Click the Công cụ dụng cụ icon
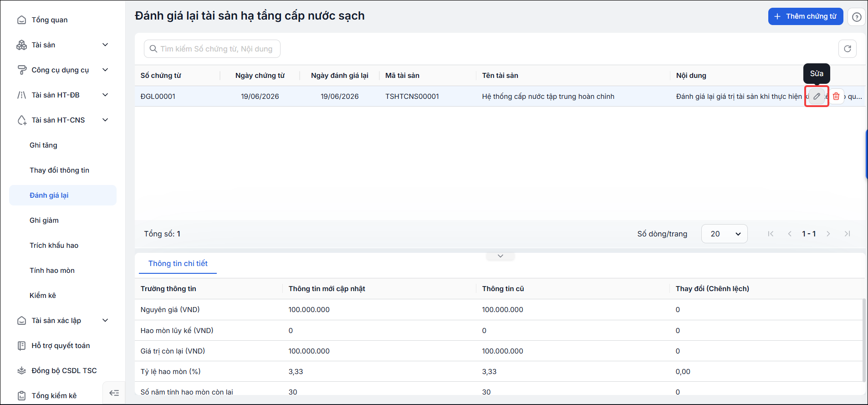The width and height of the screenshot is (868, 405). [21, 70]
